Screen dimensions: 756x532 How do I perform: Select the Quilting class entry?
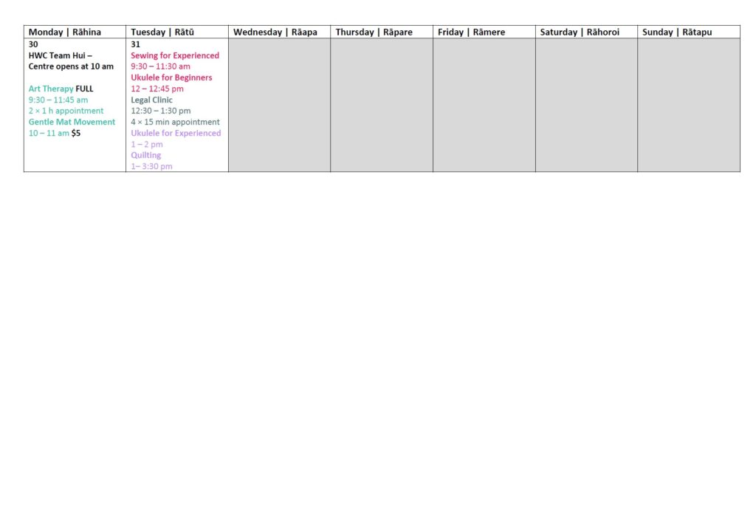tap(145, 156)
